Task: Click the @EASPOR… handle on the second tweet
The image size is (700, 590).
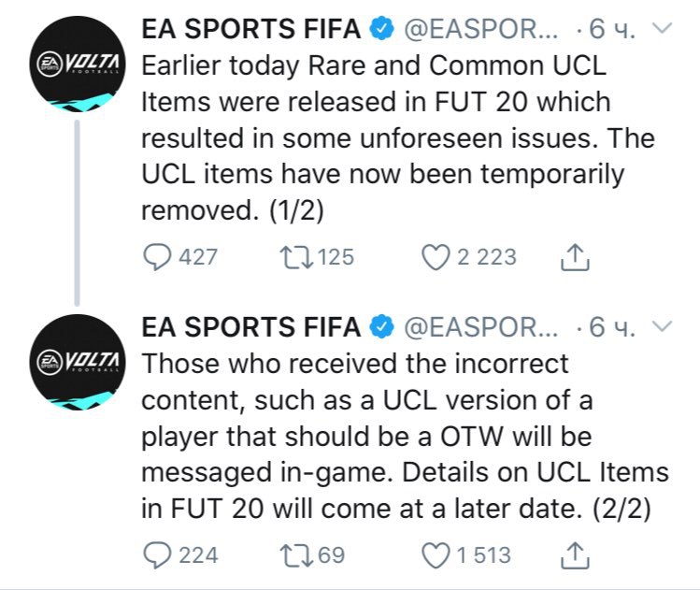Action: coord(483,326)
